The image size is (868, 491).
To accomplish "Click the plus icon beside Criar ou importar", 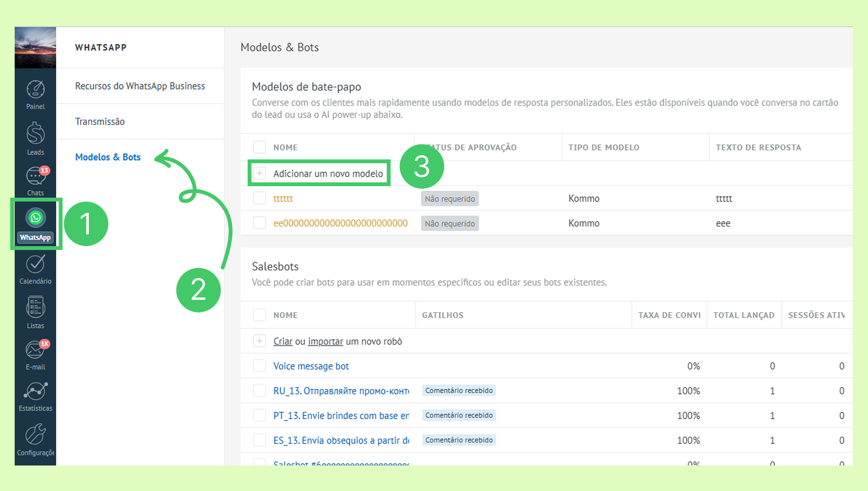I will click(259, 341).
